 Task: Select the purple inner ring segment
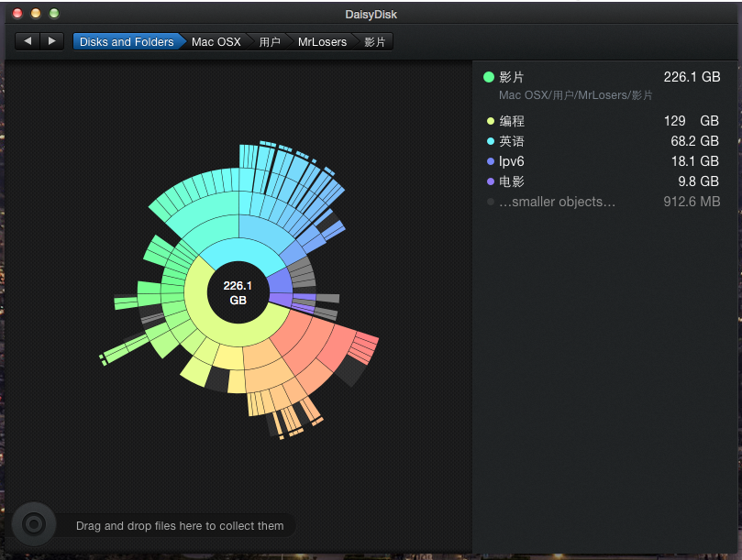point(281,299)
